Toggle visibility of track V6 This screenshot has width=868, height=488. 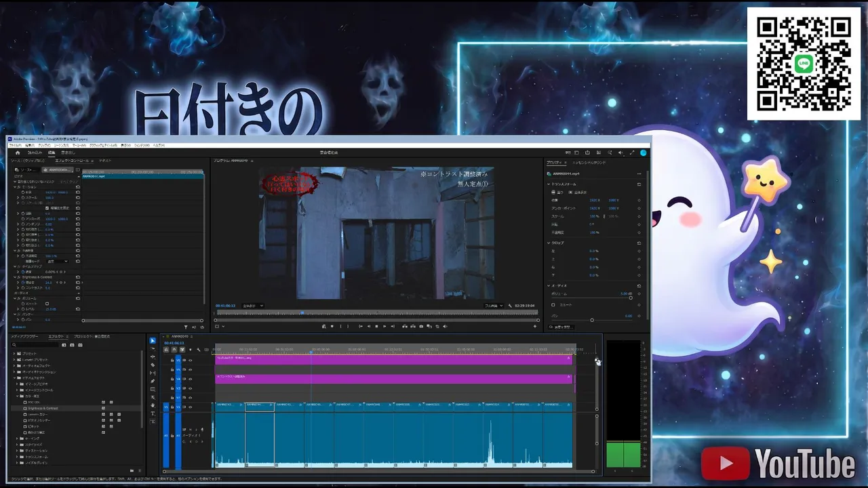pos(190,360)
